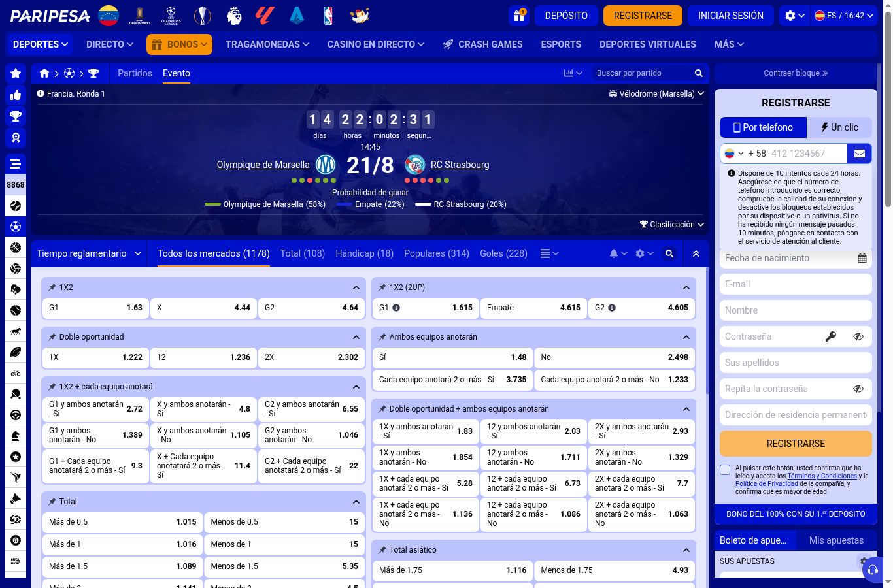
Task: Show info for G1 in 1X2 (2UP)
Action: coord(396,308)
